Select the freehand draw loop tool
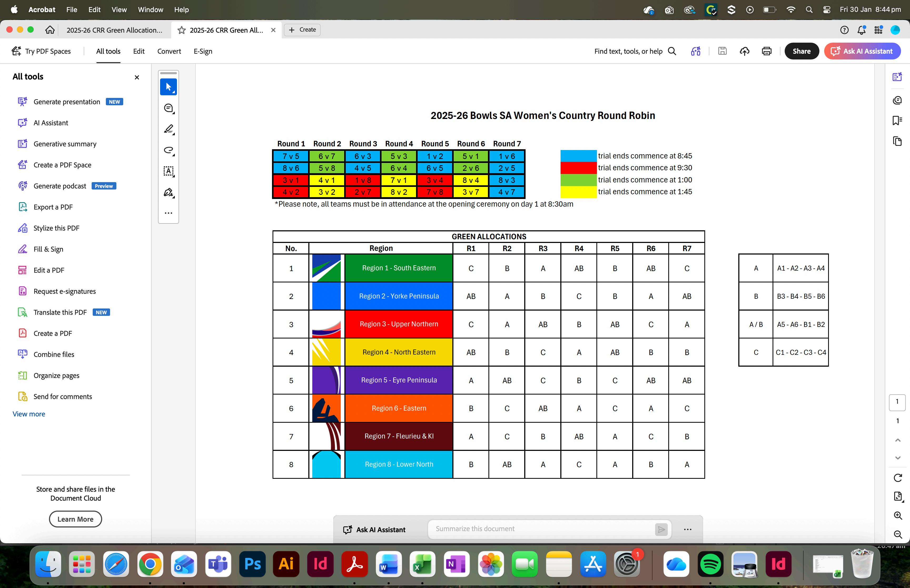Image resolution: width=910 pixels, height=588 pixels. coord(169,150)
